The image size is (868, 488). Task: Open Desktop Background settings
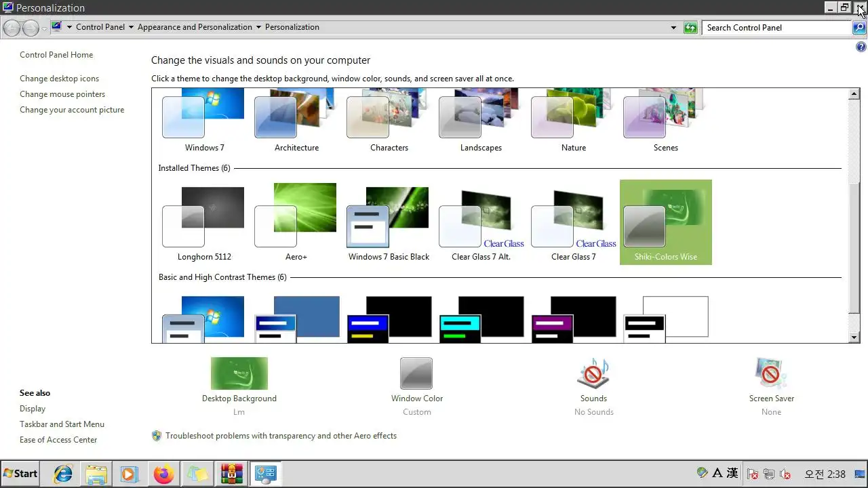(x=239, y=386)
